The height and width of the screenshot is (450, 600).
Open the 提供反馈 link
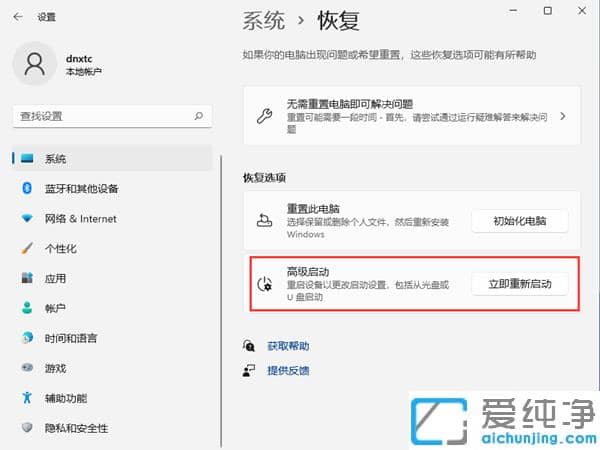pos(288,370)
